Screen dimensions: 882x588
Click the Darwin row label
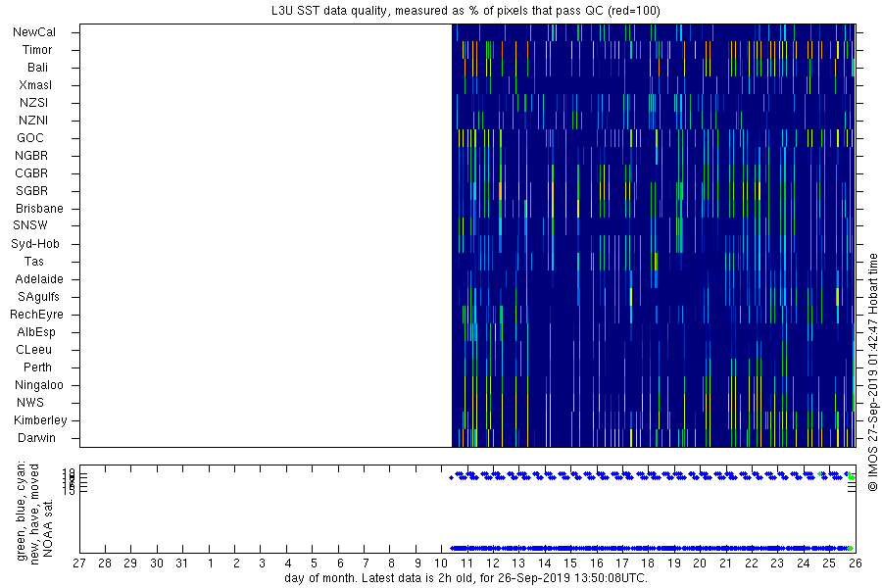36,438
